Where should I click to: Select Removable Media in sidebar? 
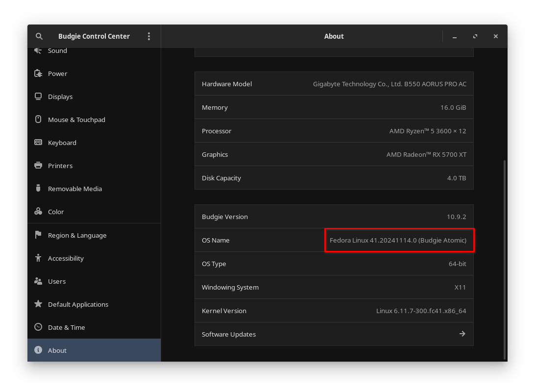[x=94, y=189]
